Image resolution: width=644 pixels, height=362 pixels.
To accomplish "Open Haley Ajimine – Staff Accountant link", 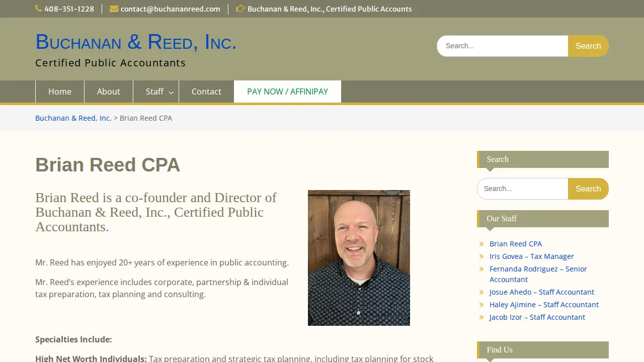I will tap(544, 305).
